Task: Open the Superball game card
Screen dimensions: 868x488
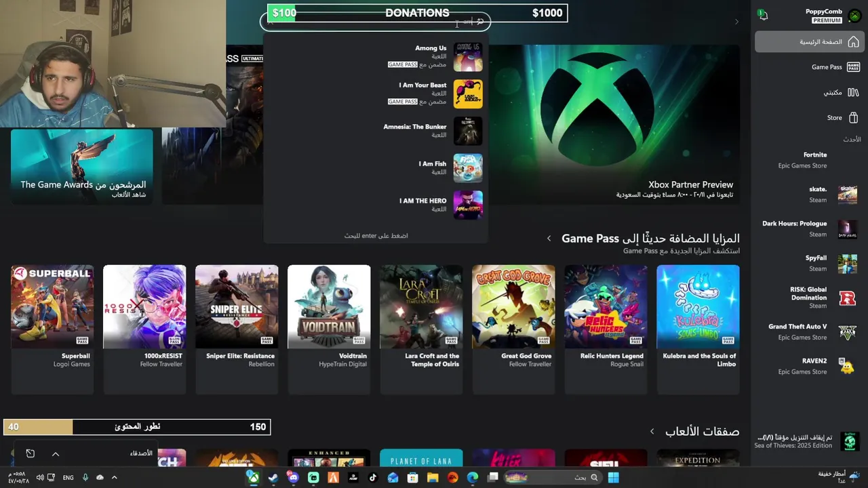Action: tap(52, 329)
